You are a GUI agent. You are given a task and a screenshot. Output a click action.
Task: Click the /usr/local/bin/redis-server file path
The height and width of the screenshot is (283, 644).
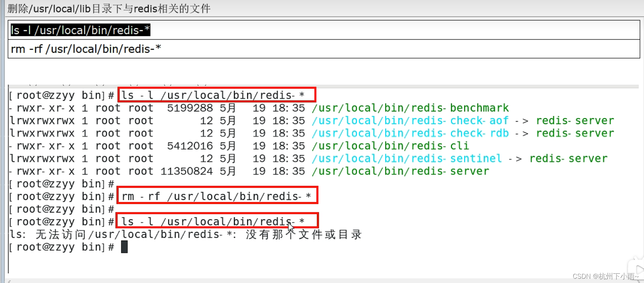(x=401, y=171)
